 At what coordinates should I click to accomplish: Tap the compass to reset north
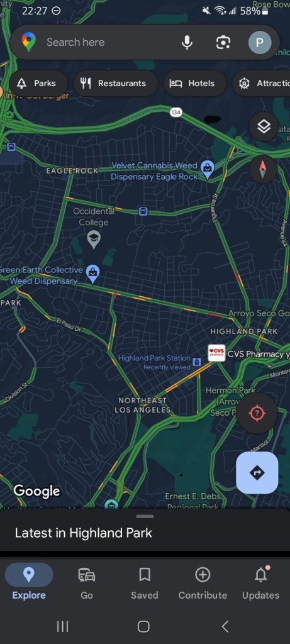click(263, 169)
